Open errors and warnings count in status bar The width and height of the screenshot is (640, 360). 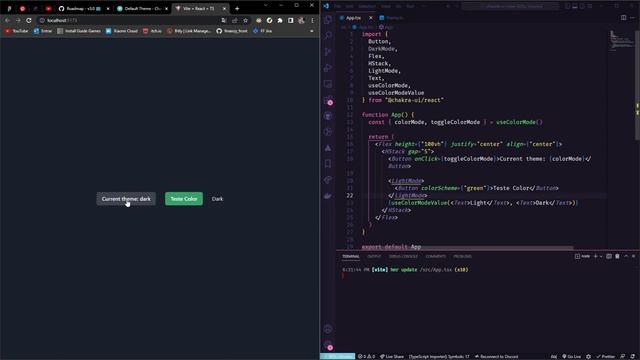(x=366, y=356)
